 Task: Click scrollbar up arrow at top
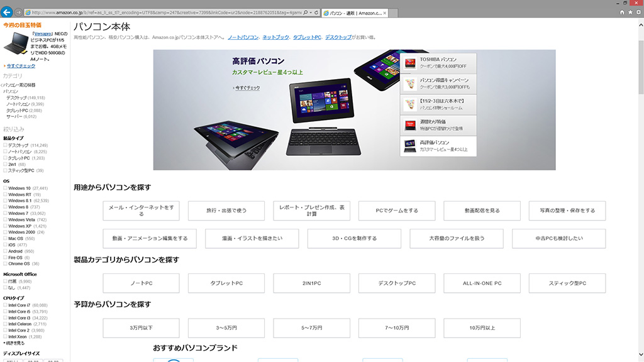[x=641, y=25]
